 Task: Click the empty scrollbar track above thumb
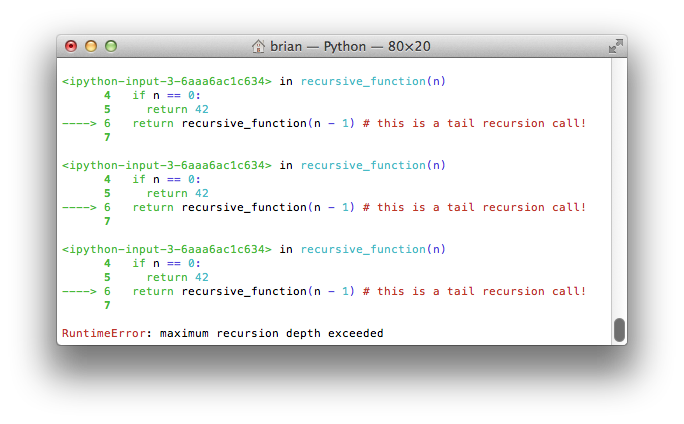[619, 188]
